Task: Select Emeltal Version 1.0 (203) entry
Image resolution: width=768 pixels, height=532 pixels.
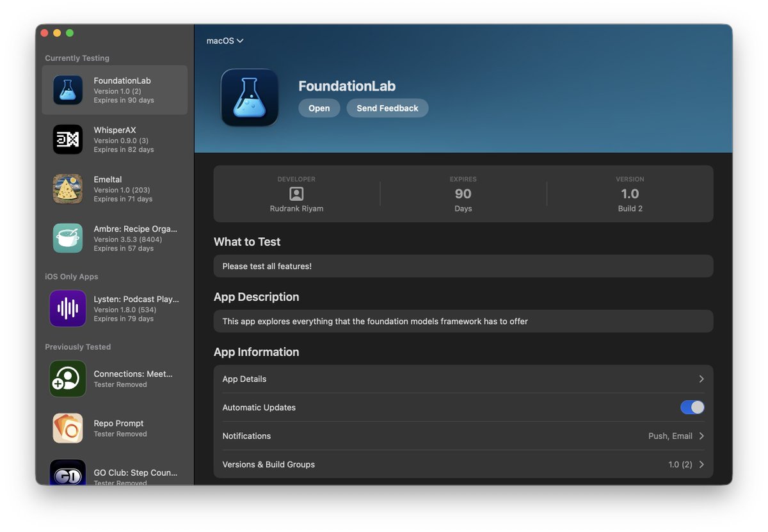Action: (x=115, y=189)
